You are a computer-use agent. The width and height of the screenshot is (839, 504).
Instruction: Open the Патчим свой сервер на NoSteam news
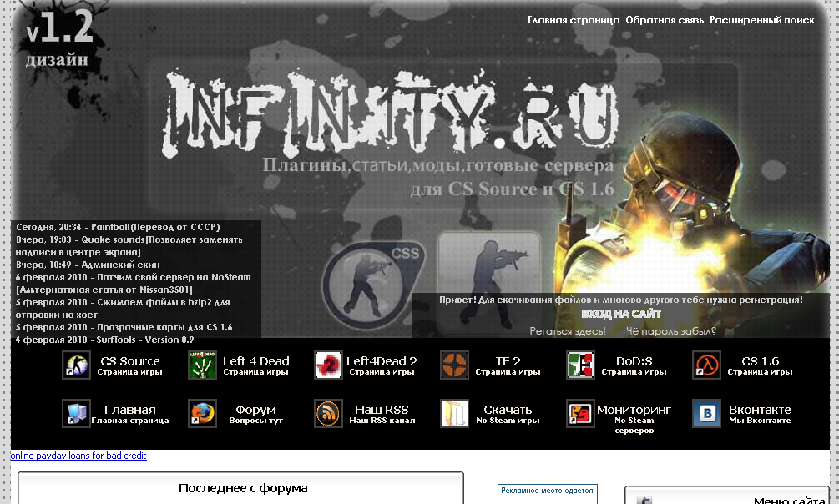point(134,283)
